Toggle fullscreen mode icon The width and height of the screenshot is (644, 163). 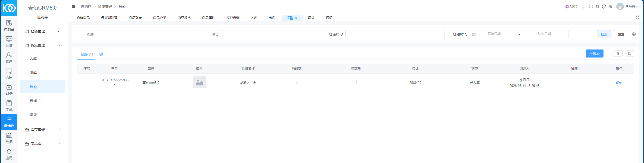pos(591,7)
